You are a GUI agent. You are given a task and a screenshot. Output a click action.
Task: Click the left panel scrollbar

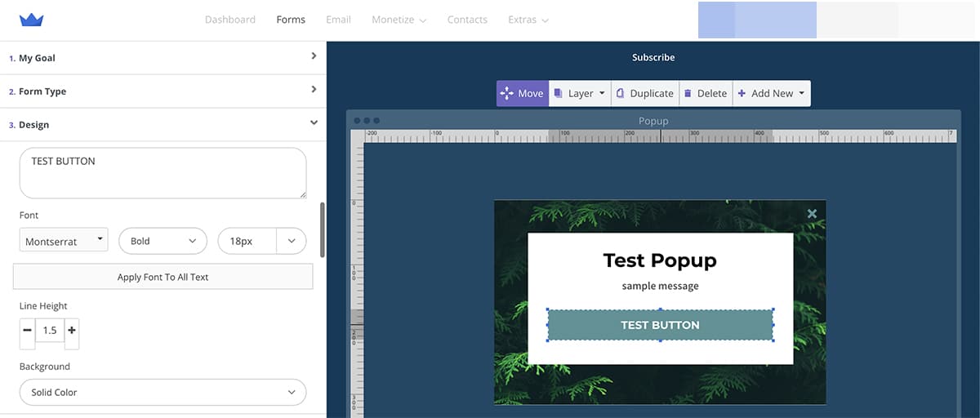[323, 229]
